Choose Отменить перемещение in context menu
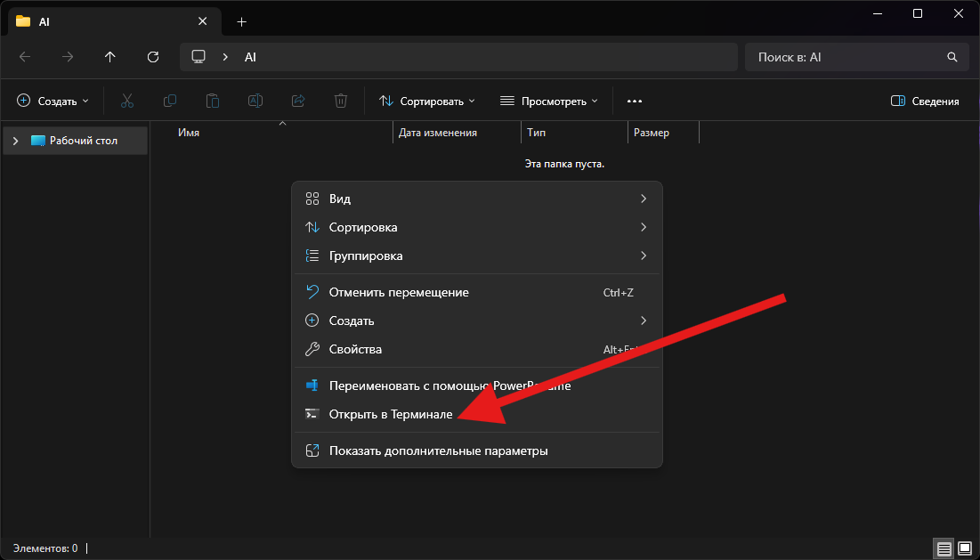 (x=477, y=292)
